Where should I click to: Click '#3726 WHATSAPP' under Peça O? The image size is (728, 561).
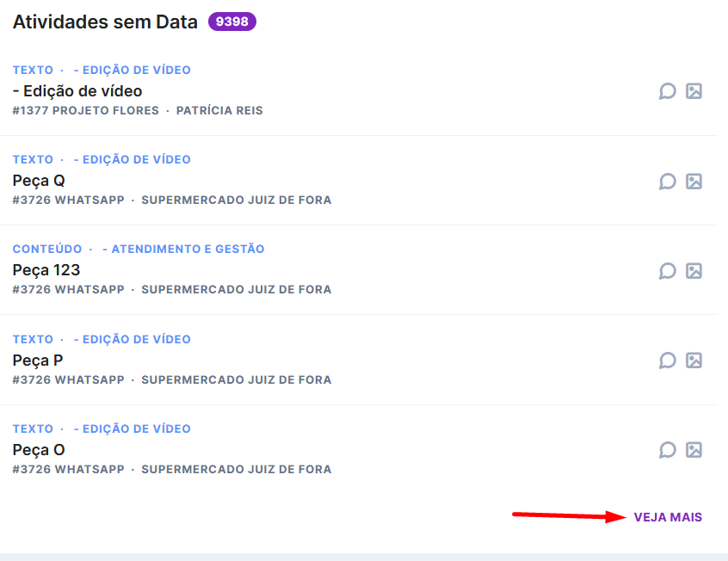point(68,470)
